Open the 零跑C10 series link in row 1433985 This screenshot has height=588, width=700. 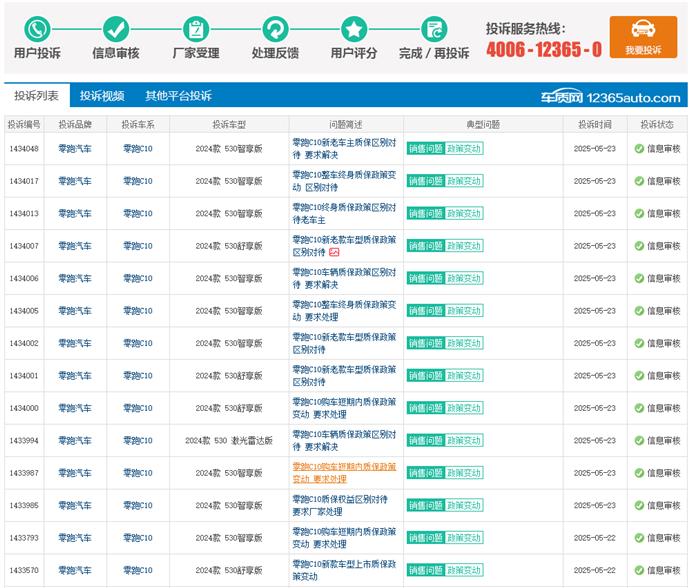(138, 505)
